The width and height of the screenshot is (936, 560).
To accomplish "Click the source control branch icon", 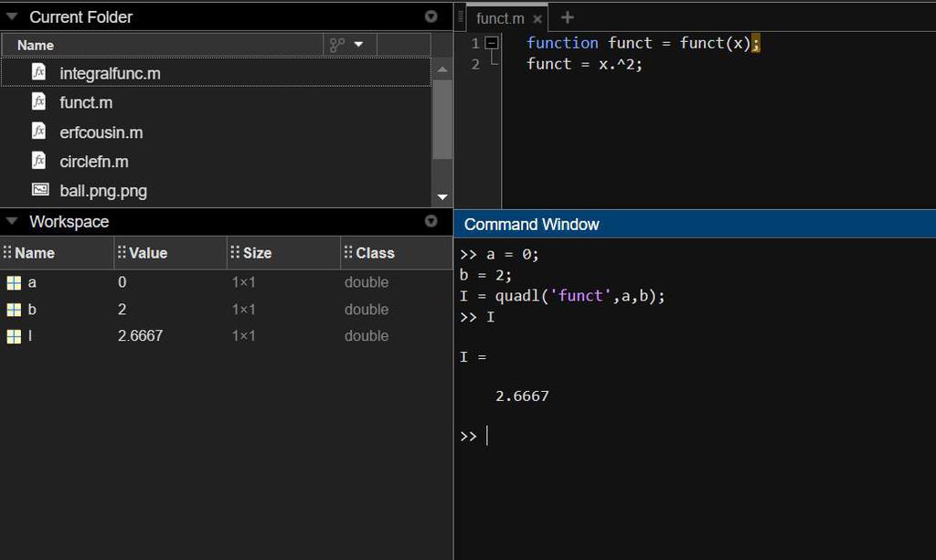I will click(337, 45).
